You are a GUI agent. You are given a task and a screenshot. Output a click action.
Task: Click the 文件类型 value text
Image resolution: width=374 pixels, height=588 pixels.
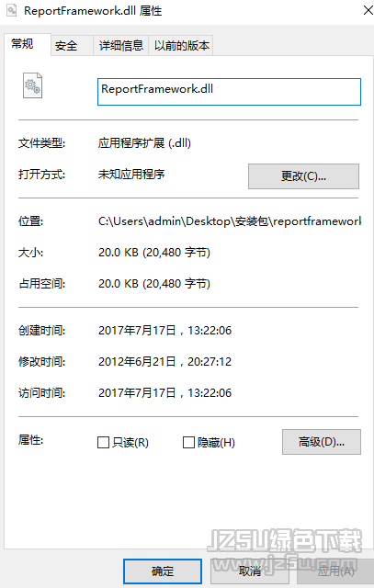pos(144,143)
